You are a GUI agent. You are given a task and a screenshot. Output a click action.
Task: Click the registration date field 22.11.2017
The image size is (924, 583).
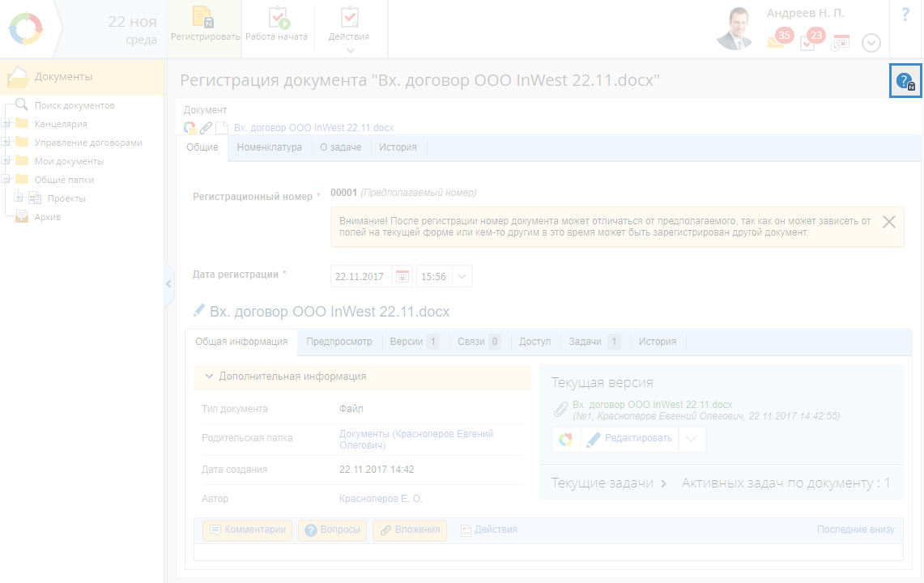361,276
